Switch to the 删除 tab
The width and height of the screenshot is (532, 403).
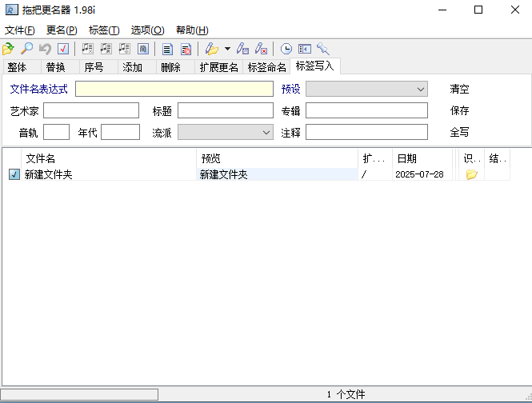pos(175,67)
